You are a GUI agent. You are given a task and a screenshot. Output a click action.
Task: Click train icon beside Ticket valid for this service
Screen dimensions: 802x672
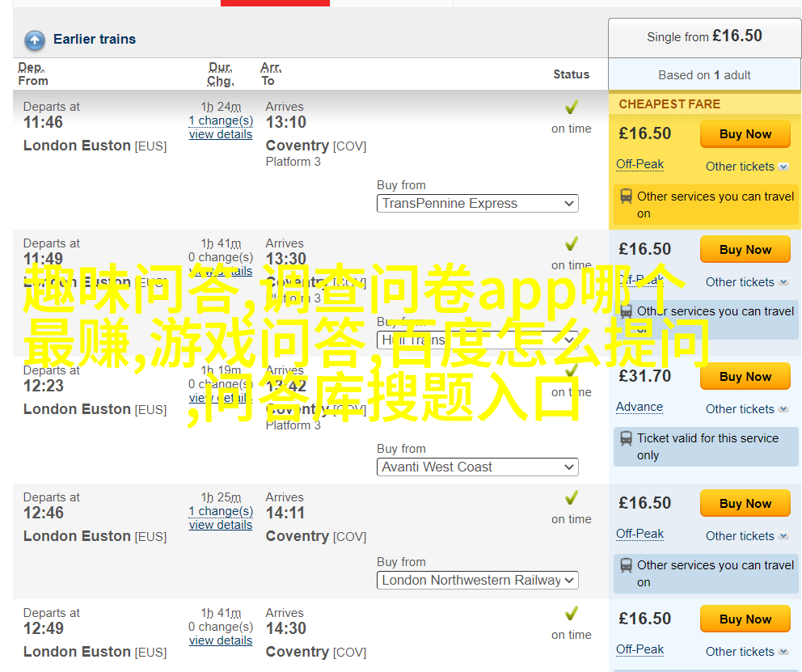pyautogui.click(x=626, y=438)
